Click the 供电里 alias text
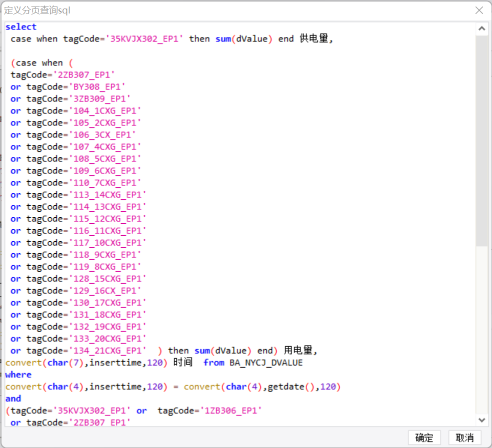The width and height of the screenshot is (492, 448). point(314,38)
